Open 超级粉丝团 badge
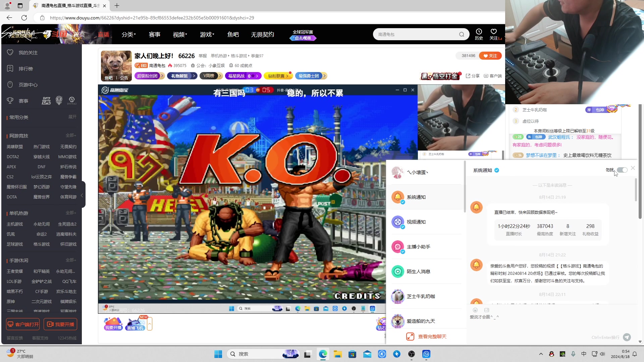Screen dimensions: 644x362 149,76
